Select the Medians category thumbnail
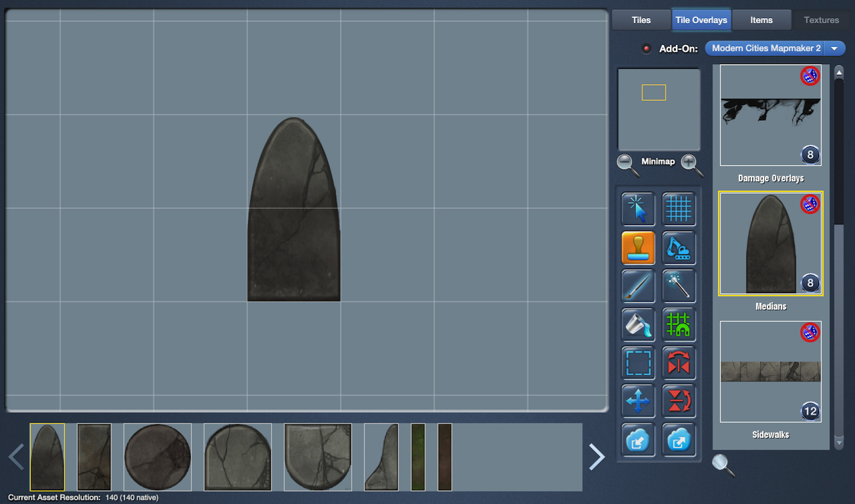The width and height of the screenshot is (855, 504). tap(771, 244)
